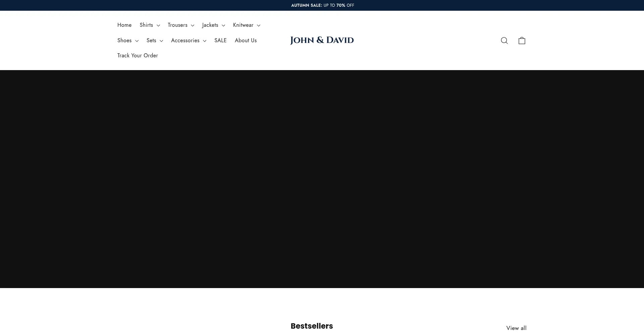Go to the Home page
The height and width of the screenshot is (333, 644).
(124, 25)
